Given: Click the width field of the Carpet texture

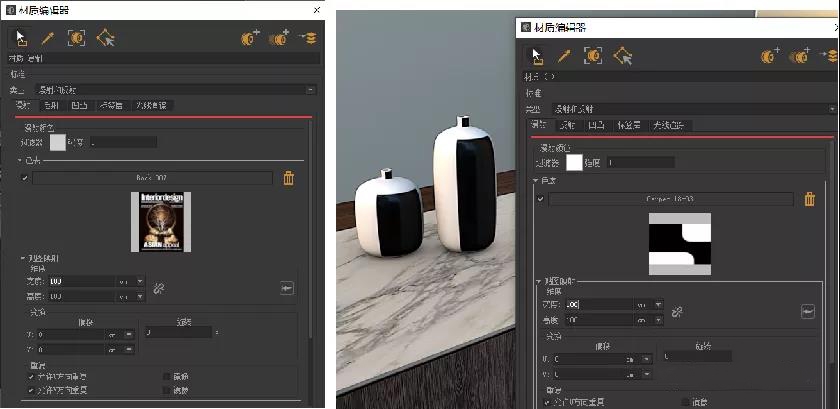Looking at the screenshot, I should point(599,304).
